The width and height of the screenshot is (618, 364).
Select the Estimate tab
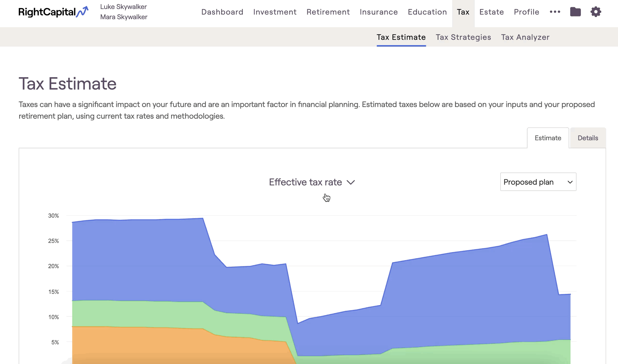pos(548,138)
